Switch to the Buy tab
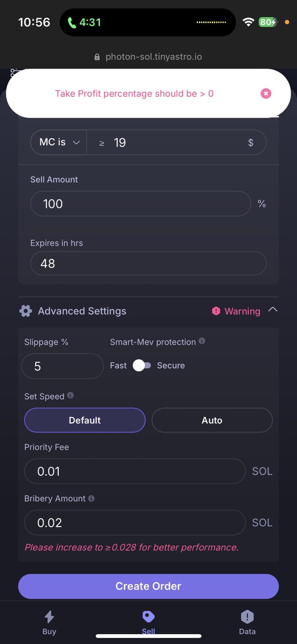This screenshot has width=297, height=644. tap(49, 622)
